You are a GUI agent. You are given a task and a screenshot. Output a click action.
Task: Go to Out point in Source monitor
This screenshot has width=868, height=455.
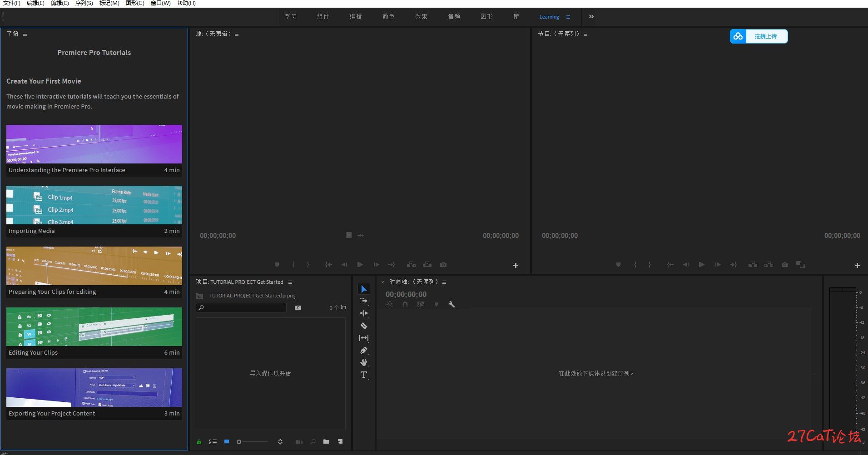tap(392, 265)
